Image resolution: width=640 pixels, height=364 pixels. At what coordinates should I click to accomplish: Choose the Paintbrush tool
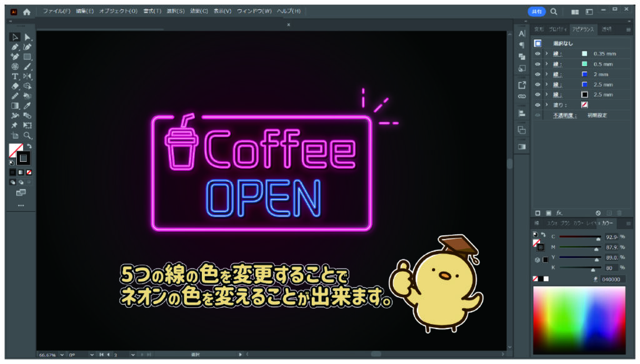27,66
